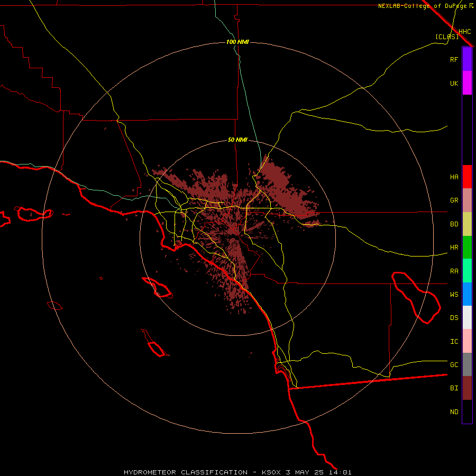Click the 100 NMI range ring label
This screenshot has height=476, width=476.
pyautogui.click(x=237, y=42)
